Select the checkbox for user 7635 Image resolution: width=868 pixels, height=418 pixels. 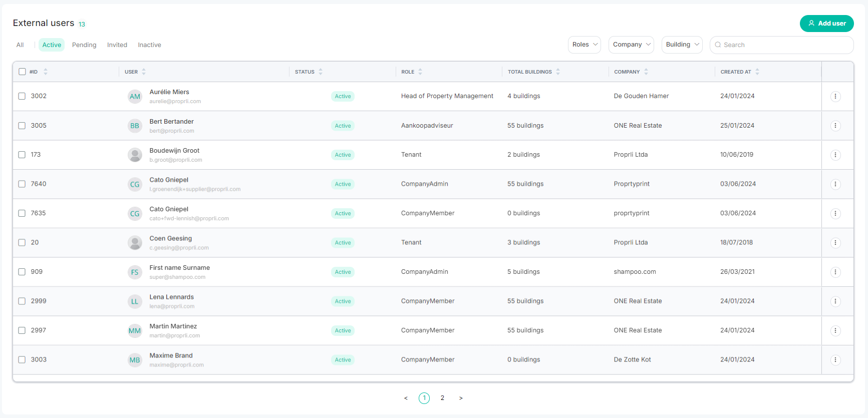tap(22, 213)
